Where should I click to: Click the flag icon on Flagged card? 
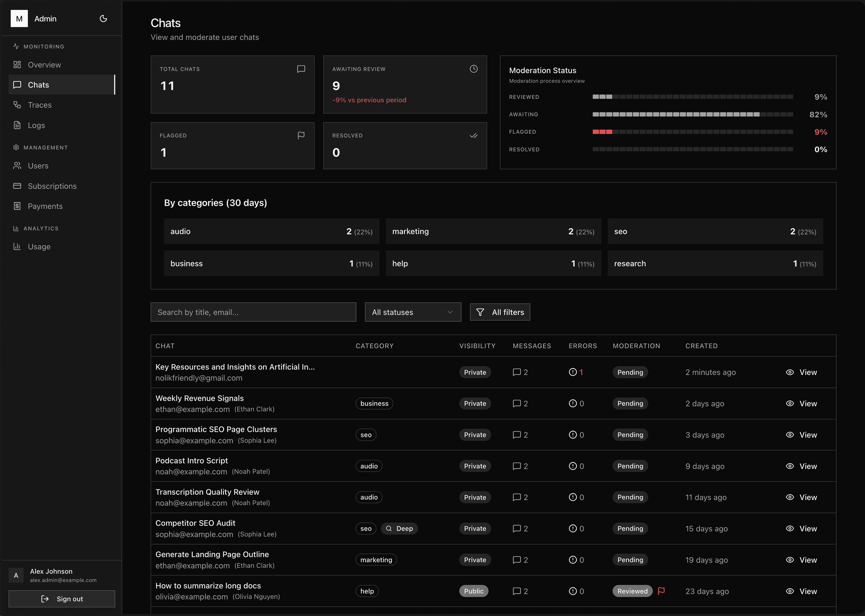coord(301,136)
